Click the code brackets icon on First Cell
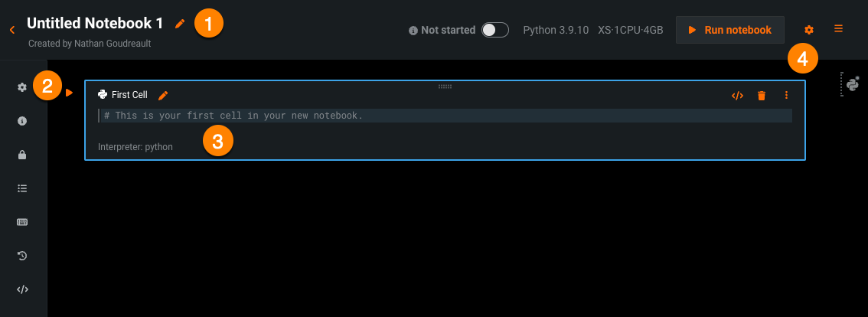 coord(737,96)
